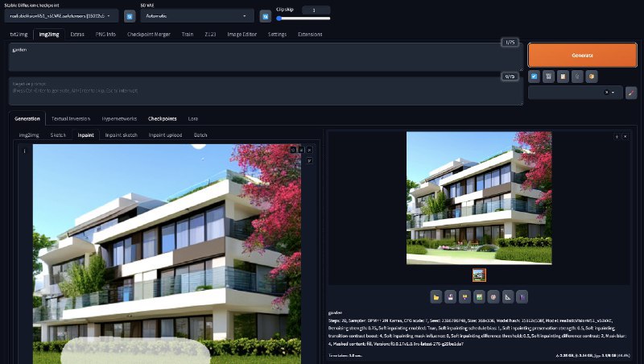Screen dimensions: 644x364
Task: Switch to the Inpaint sketch sub-tab
Action: (x=122, y=135)
